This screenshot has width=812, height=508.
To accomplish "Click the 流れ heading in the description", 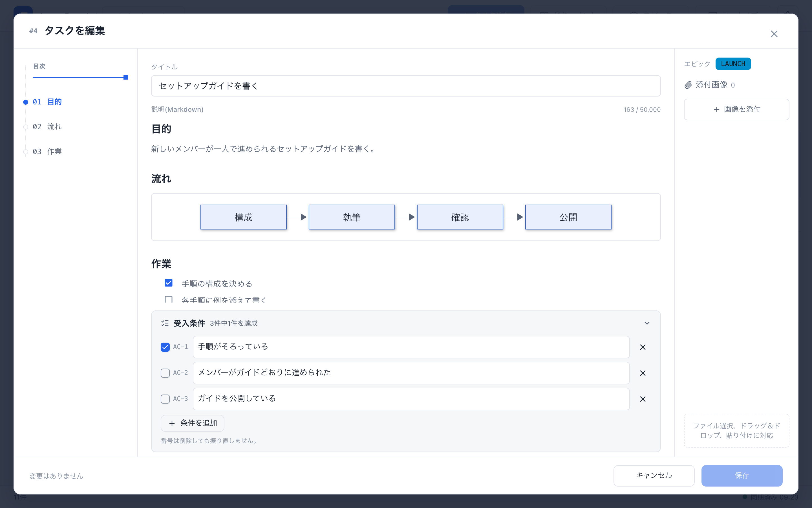I will pyautogui.click(x=161, y=178).
